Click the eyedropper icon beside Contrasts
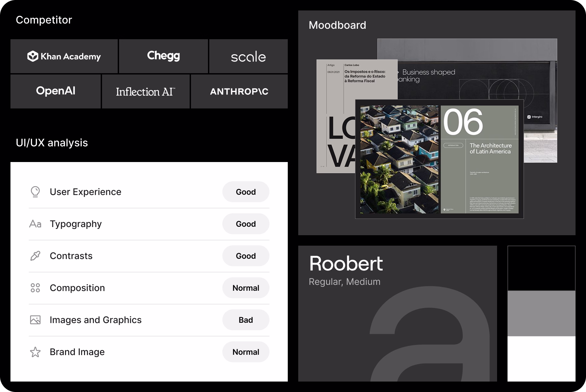Image resolution: width=586 pixels, height=392 pixels. (35, 256)
